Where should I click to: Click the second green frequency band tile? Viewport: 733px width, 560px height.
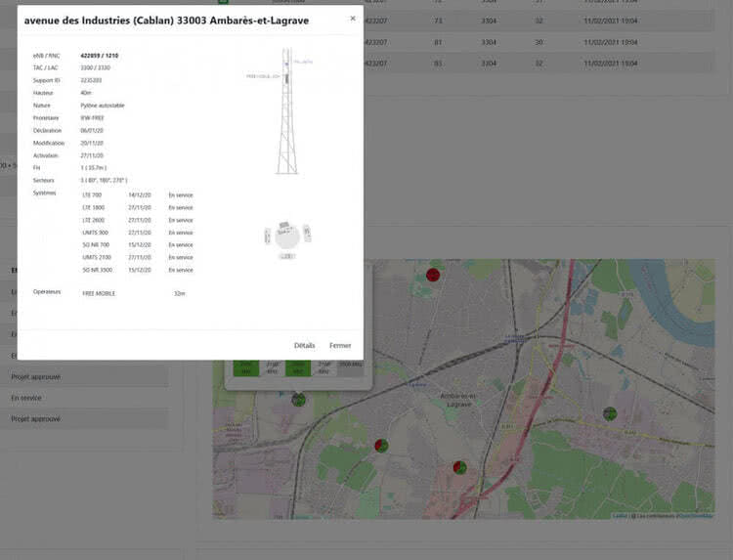298,368
